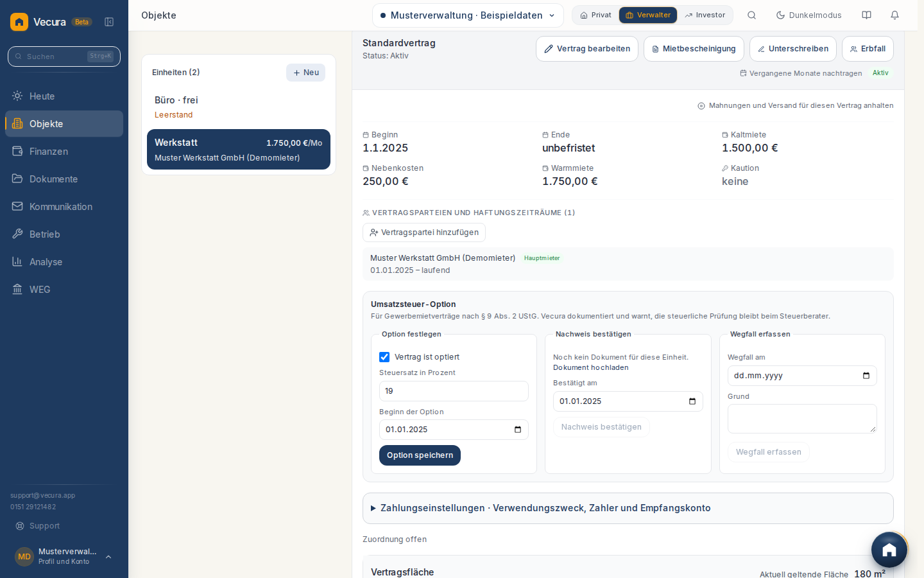Click the Kaltmiete value 1.500,00 €

click(750, 148)
